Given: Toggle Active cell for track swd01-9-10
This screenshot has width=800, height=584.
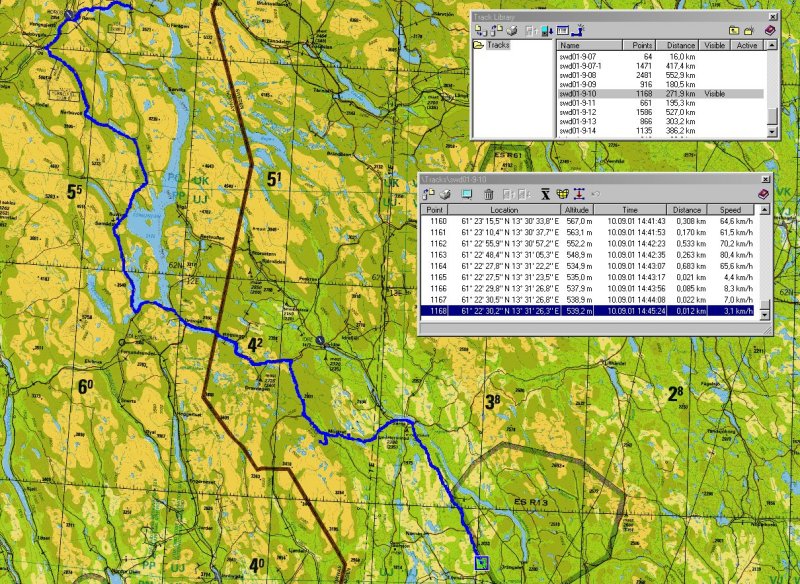Looking at the screenshot, I should point(747,93).
